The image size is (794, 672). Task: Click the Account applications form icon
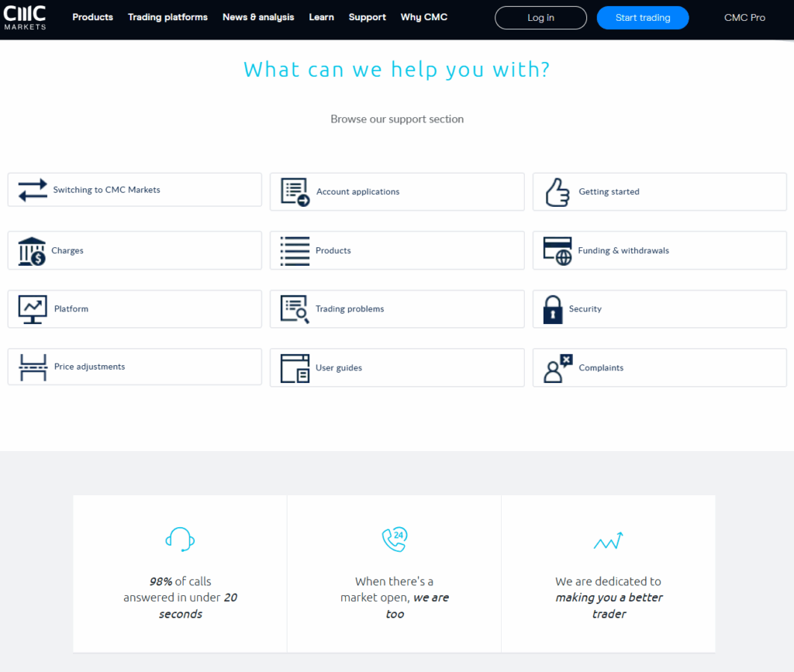click(x=295, y=191)
